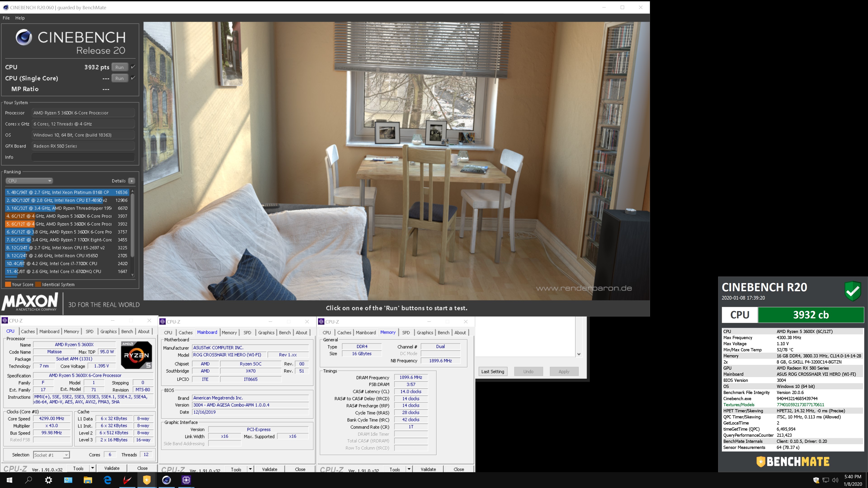Click scroll-down arrow of ranking list
The image size is (868, 488).
132,275
